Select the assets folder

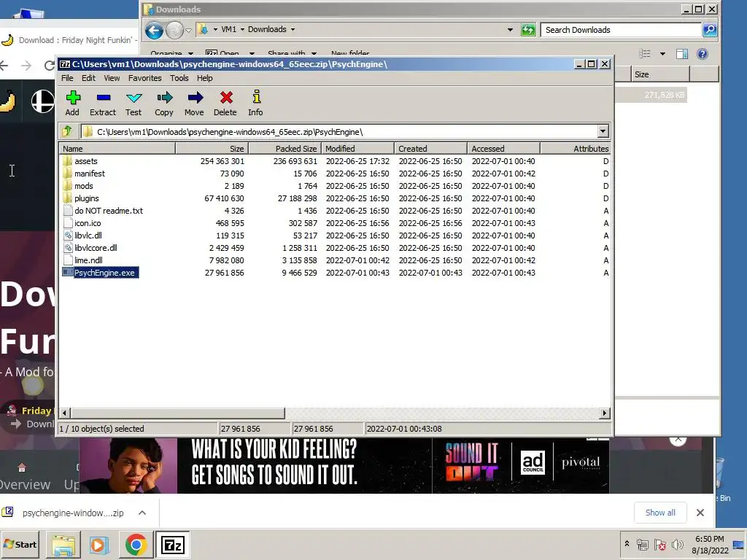pos(86,161)
